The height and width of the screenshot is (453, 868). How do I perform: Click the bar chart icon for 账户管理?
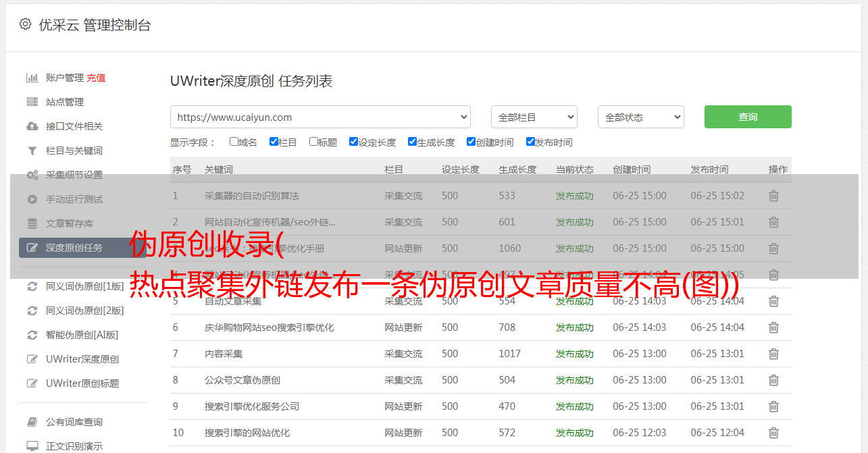[32, 78]
